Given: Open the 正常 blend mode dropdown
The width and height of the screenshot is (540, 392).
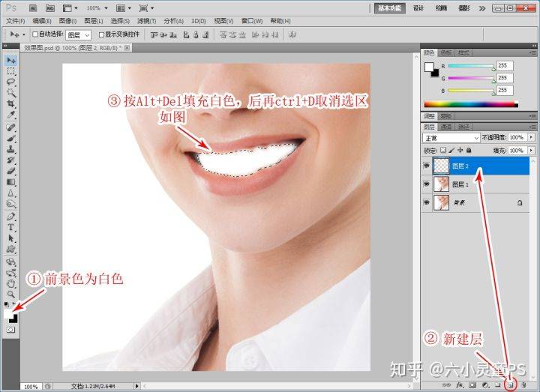Looking at the screenshot, I should 451,138.
